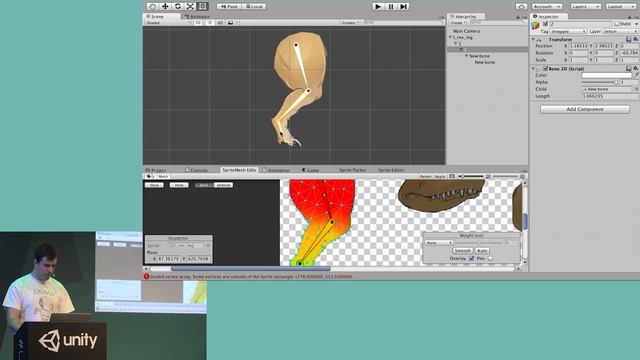
Task: Open Shaded draw mode dropdown
Action: 167,23
